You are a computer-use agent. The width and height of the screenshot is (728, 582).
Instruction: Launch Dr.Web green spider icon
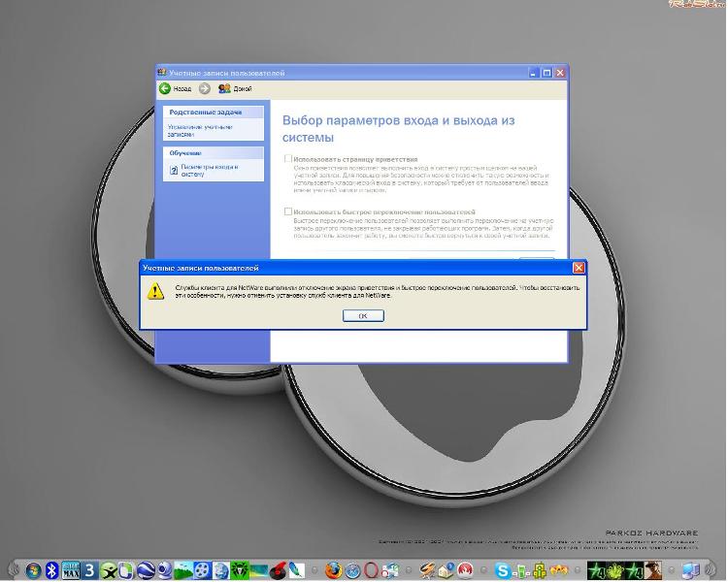[240, 570]
